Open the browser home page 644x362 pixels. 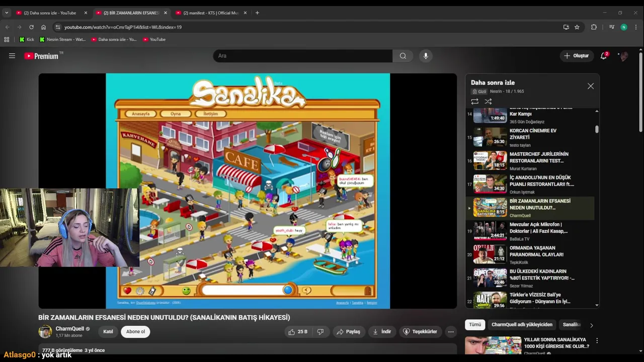coord(43,27)
